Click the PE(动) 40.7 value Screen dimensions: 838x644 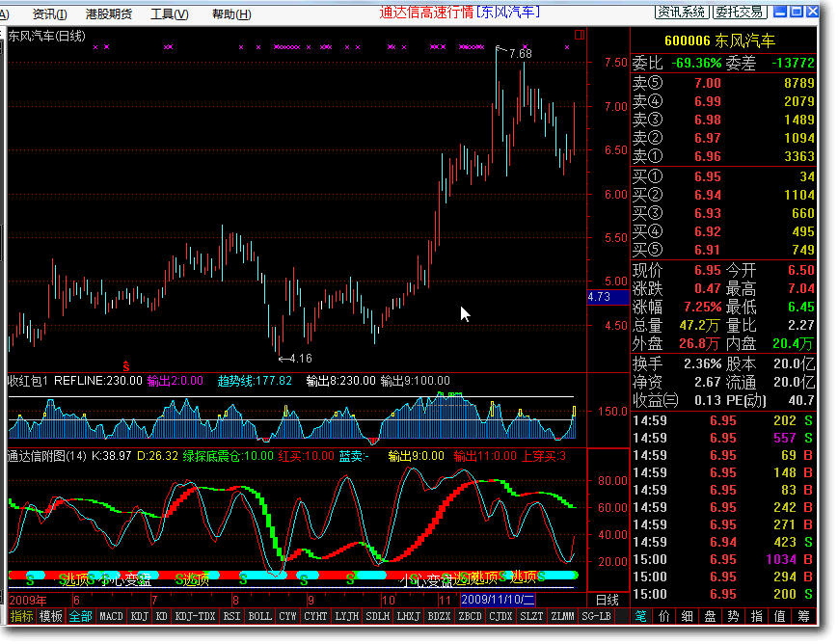(801, 400)
